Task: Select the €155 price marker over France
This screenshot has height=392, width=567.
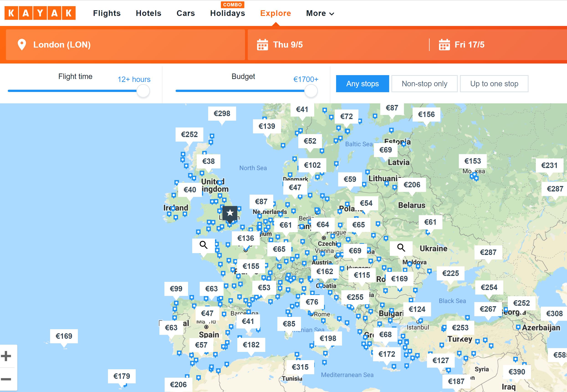Action: click(251, 266)
